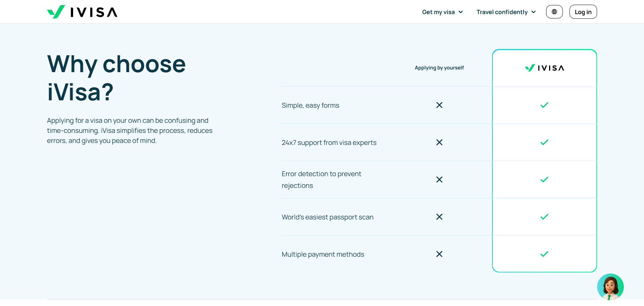
Task: Click the X mark for Error detection row
Action: (x=439, y=180)
